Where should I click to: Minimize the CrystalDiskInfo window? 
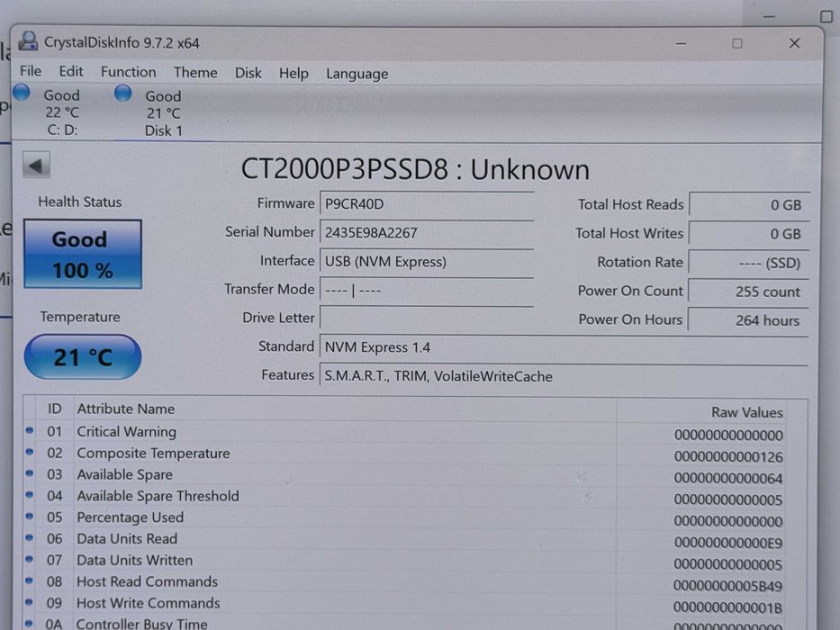click(681, 43)
